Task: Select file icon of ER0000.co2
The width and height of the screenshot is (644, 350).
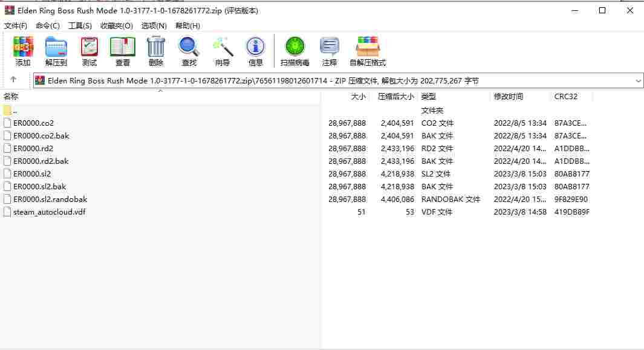Action: point(7,123)
